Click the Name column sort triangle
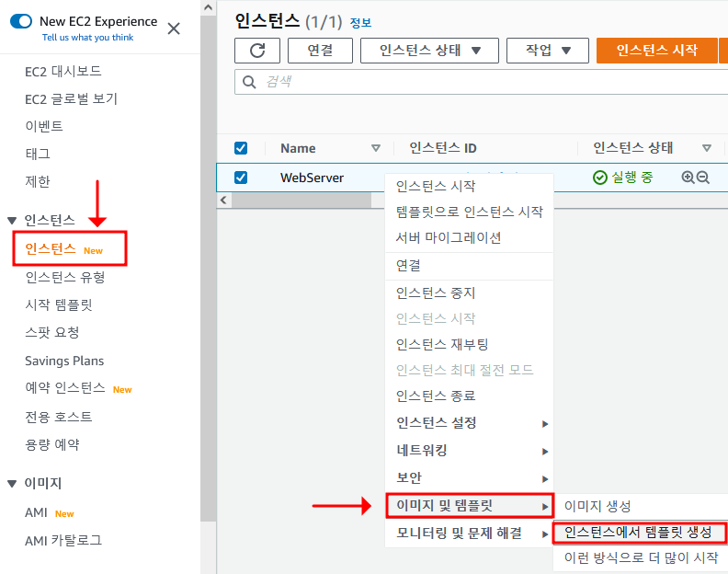This screenshot has height=574, width=728. [376, 148]
